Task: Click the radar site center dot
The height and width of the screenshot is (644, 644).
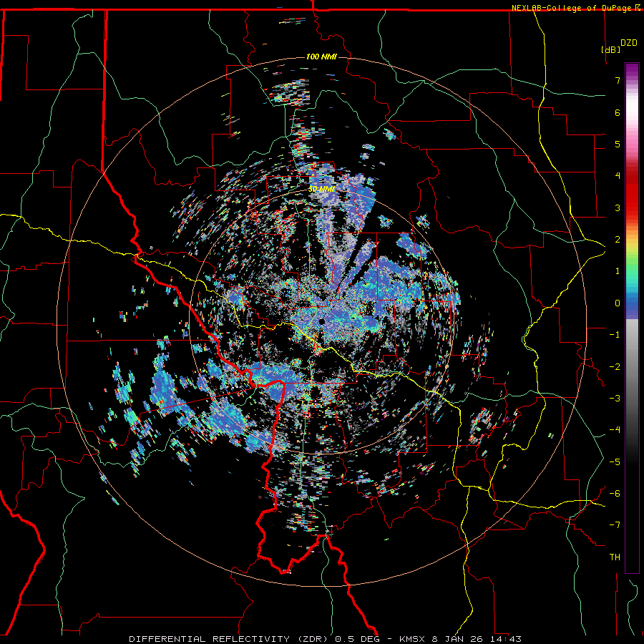Action: click(x=321, y=321)
